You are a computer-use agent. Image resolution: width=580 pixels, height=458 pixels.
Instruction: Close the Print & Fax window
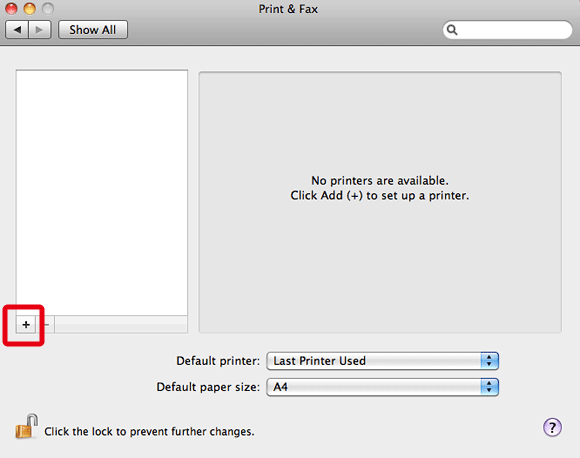(x=11, y=8)
